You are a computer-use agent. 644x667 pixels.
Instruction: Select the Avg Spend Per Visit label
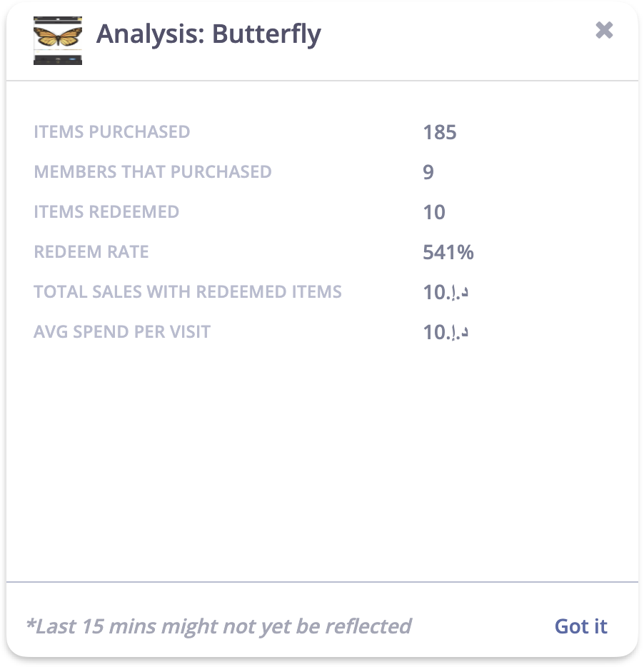click(122, 332)
